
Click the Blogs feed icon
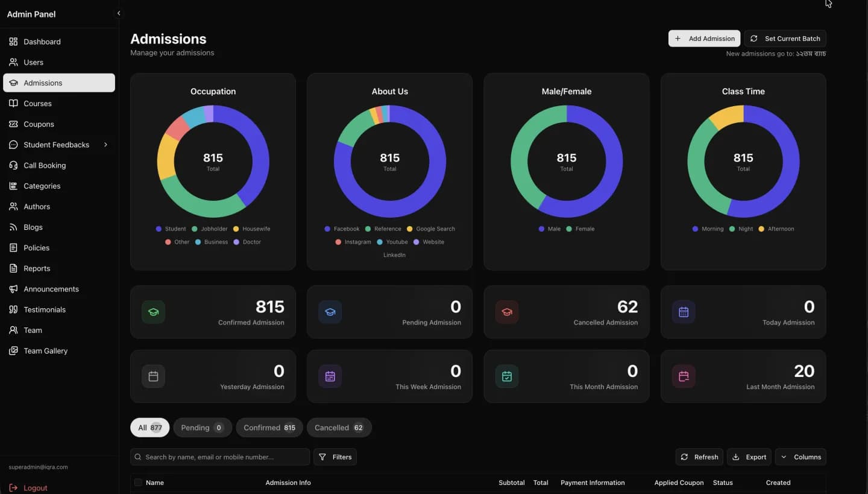pyautogui.click(x=13, y=227)
